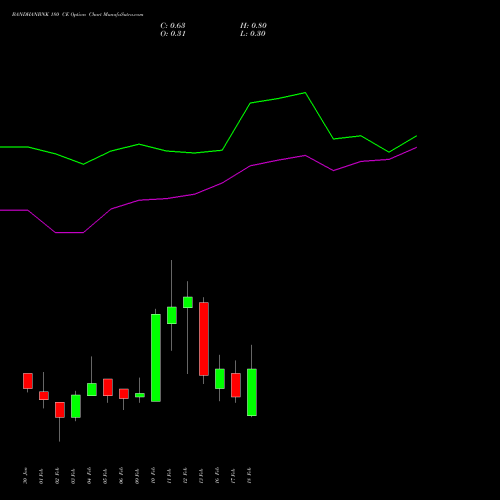
Task: Click the green indicator line's peak
Action: [305, 93]
